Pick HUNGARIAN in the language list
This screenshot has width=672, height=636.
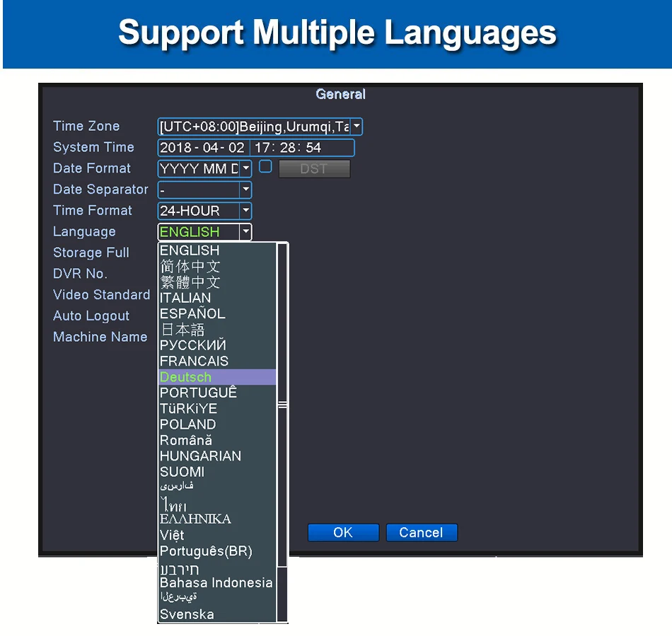click(217, 456)
